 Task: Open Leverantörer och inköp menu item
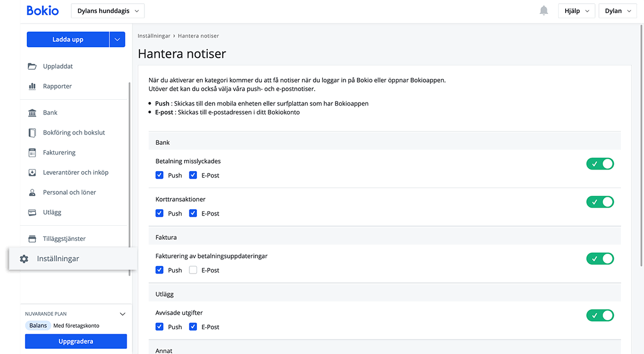pos(76,173)
